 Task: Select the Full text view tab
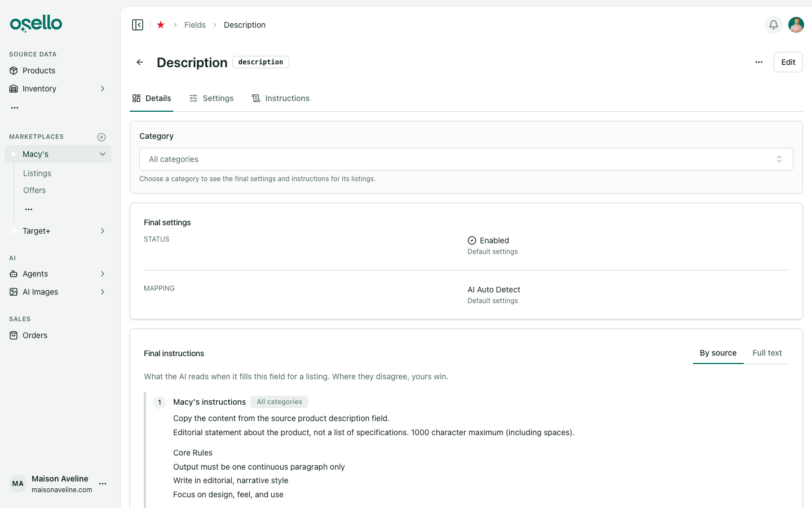(767, 353)
